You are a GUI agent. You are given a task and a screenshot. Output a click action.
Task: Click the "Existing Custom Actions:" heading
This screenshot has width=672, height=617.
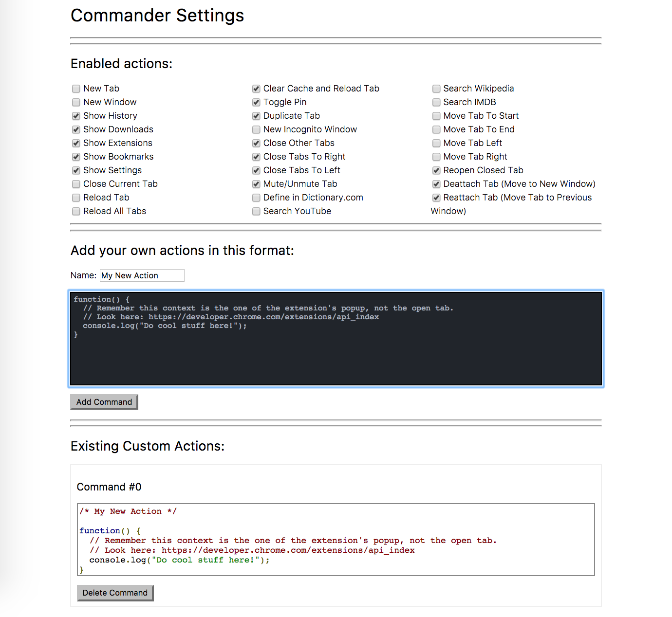coord(148,446)
